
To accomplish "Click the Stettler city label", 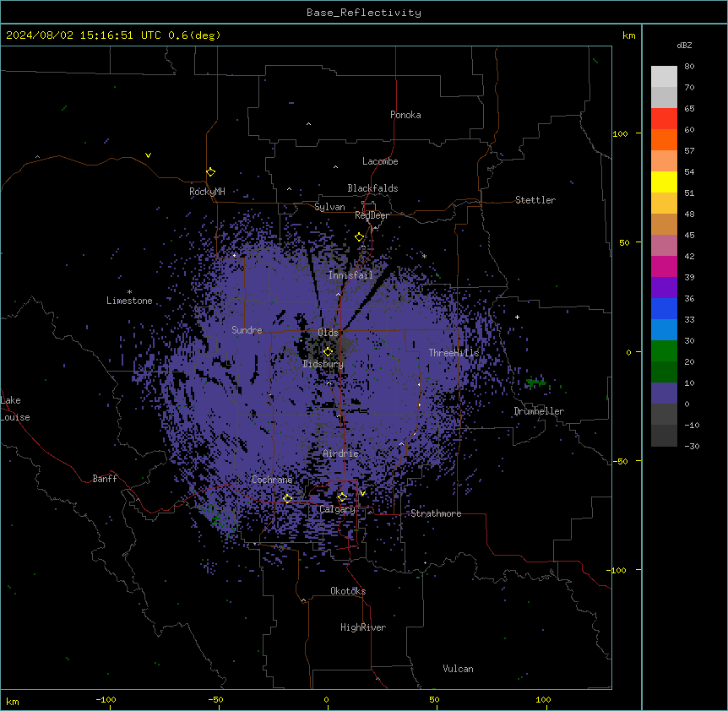I will 535,200.
